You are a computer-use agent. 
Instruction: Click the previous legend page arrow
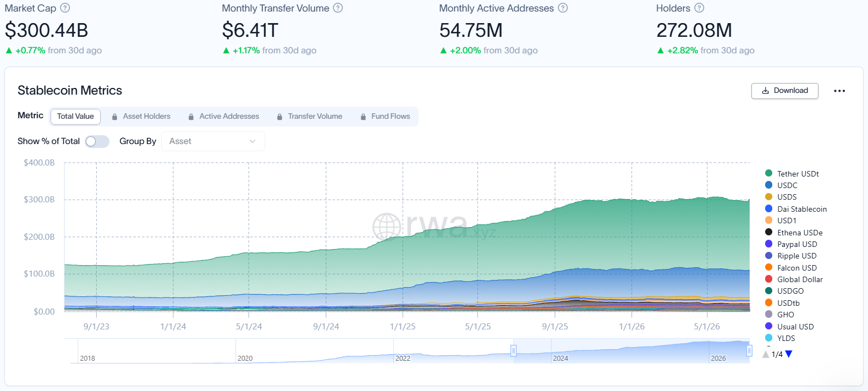click(766, 354)
